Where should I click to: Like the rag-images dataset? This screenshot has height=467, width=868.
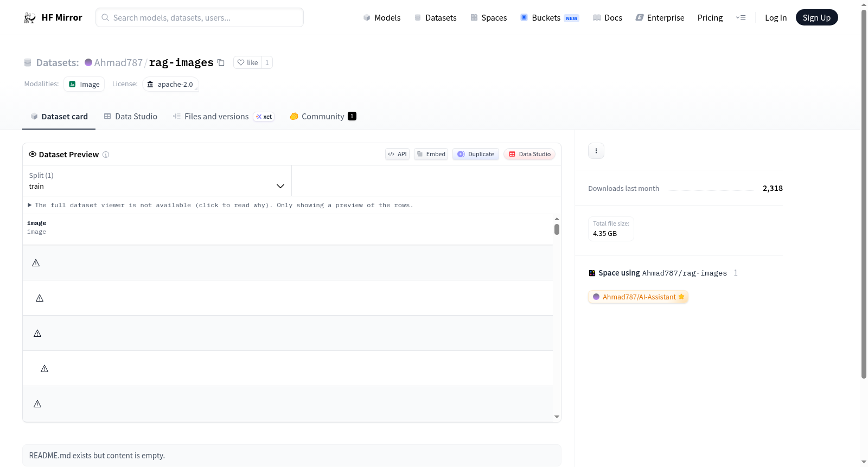pyautogui.click(x=247, y=62)
